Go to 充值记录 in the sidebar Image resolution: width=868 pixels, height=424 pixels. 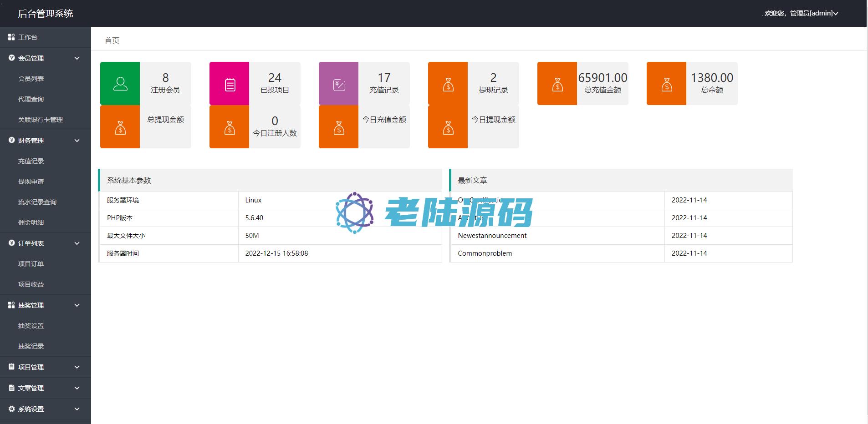(x=31, y=161)
